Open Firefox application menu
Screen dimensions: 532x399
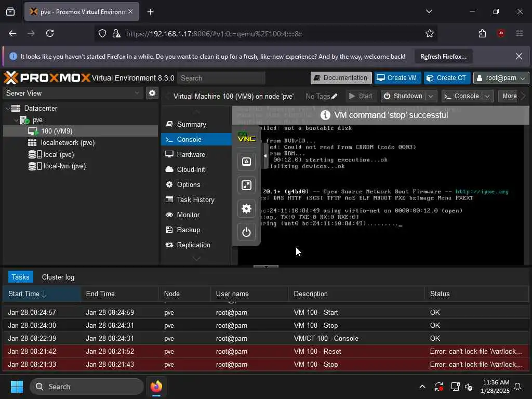[520, 33]
